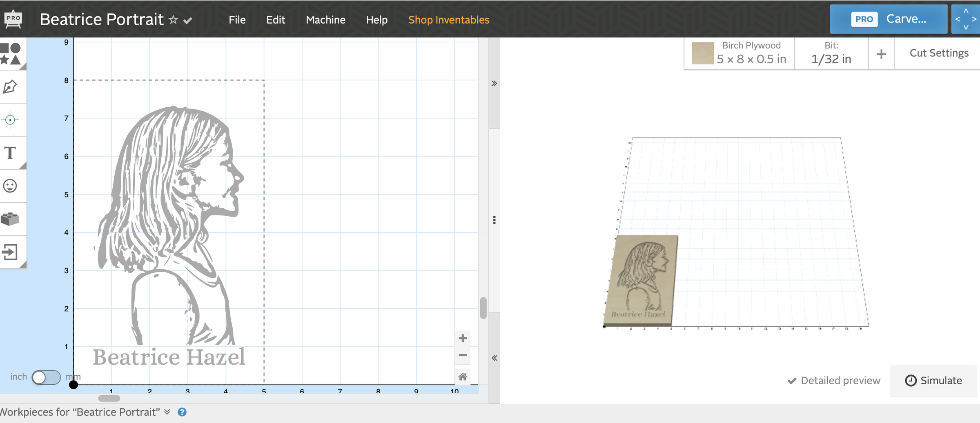Select the drill point crosshair tool
The image size is (980, 423).
pyautogui.click(x=10, y=120)
